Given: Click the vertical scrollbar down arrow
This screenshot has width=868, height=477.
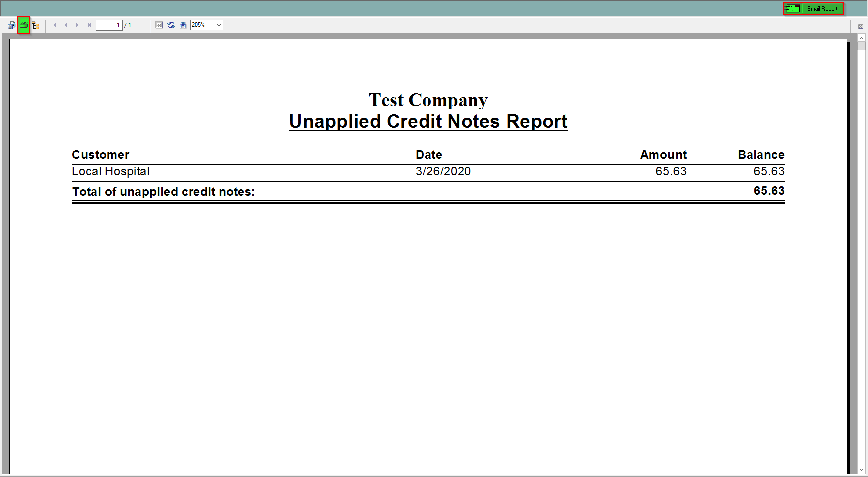Looking at the screenshot, I should [x=861, y=470].
